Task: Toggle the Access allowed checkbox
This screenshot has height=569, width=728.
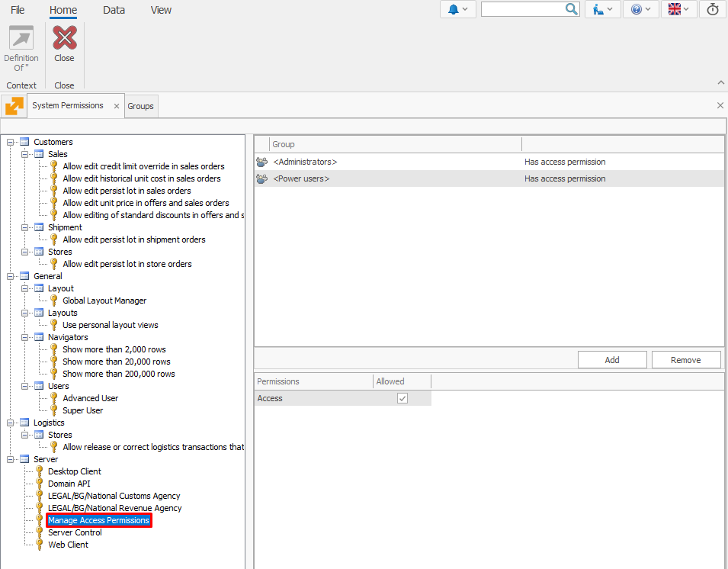Action: pyautogui.click(x=402, y=398)
